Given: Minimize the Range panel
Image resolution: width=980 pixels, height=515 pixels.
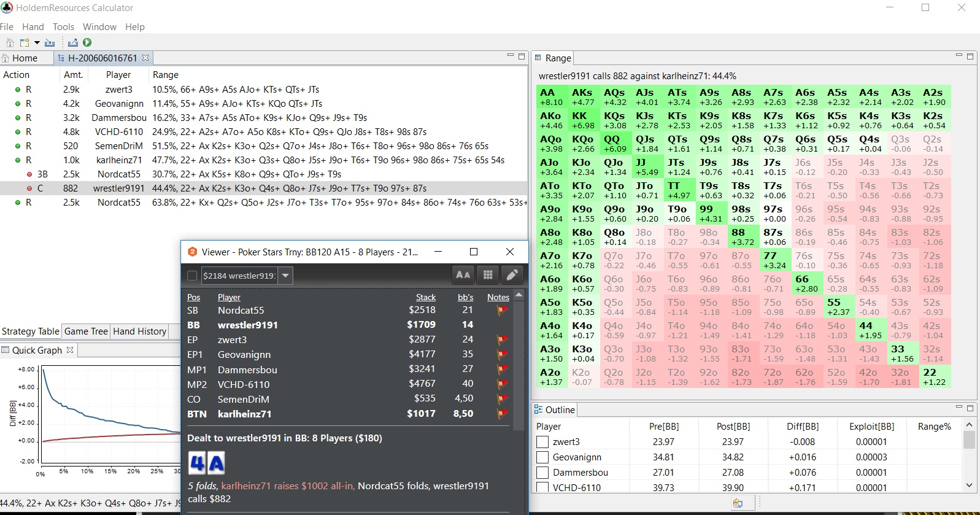Looking at the screenshot, I should (x=959, y=56).
